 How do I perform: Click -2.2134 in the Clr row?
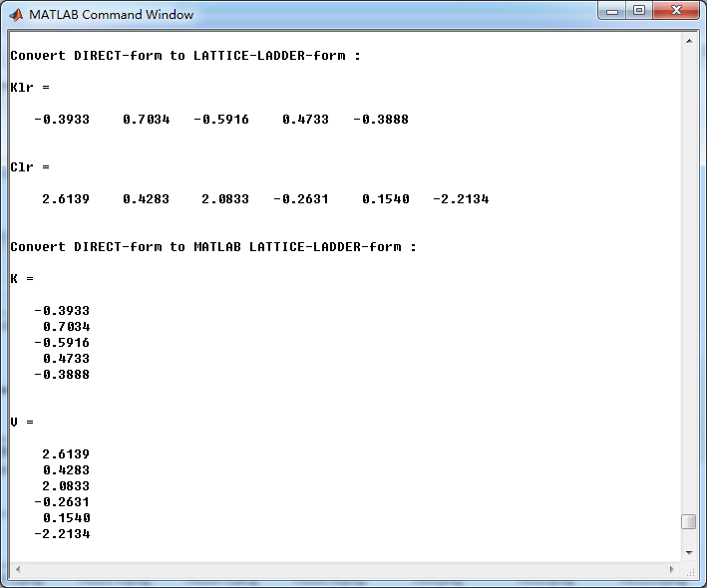tap(461, 198)
